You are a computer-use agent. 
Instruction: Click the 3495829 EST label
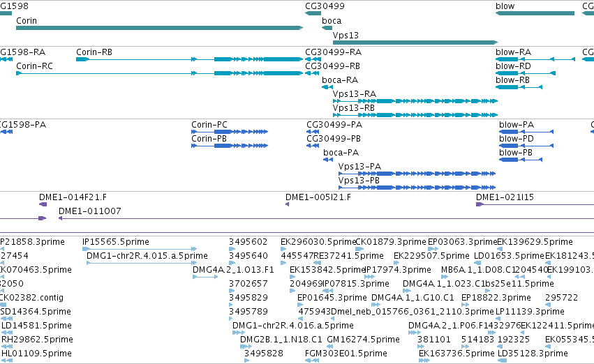(x=248, y=298)
